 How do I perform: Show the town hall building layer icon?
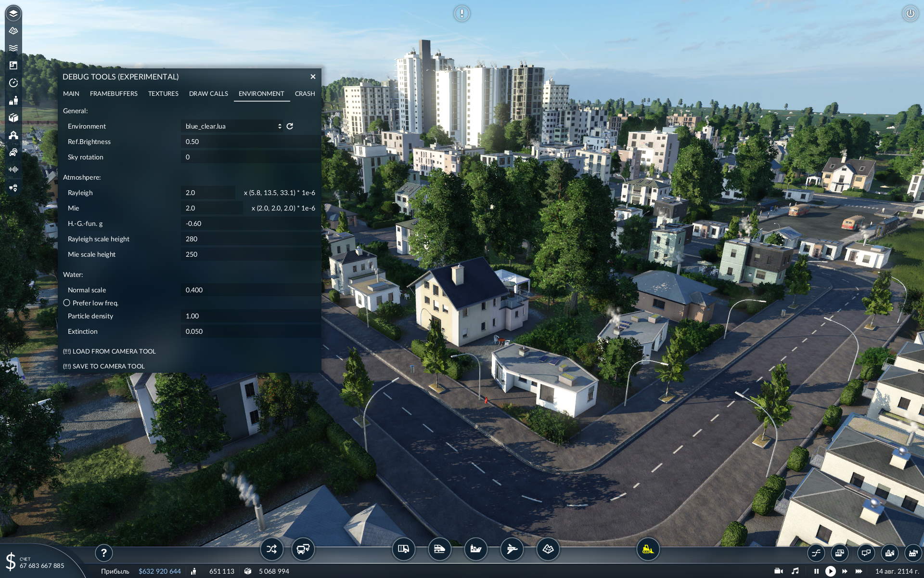coord(13,135)
